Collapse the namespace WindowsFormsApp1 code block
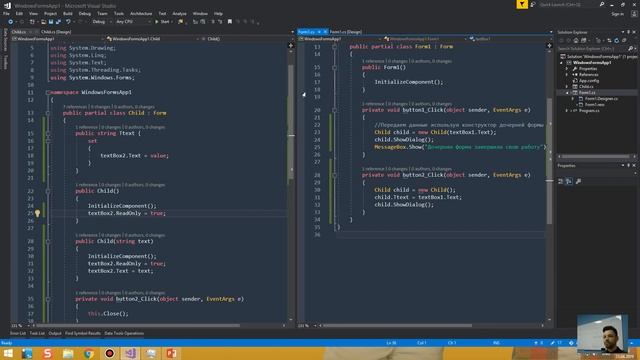 tap(48, 93)
